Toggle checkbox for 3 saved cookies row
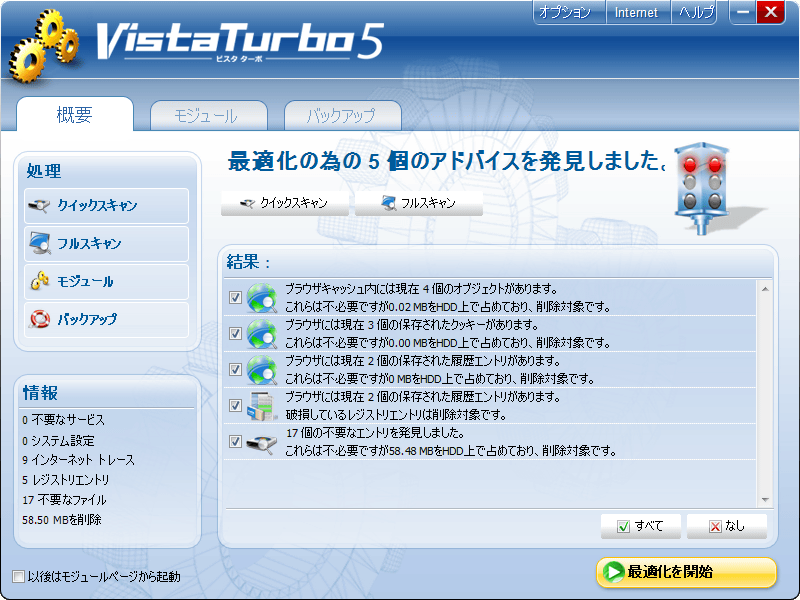The width and height of the screenshot is (800, 600). click(235, 334)
